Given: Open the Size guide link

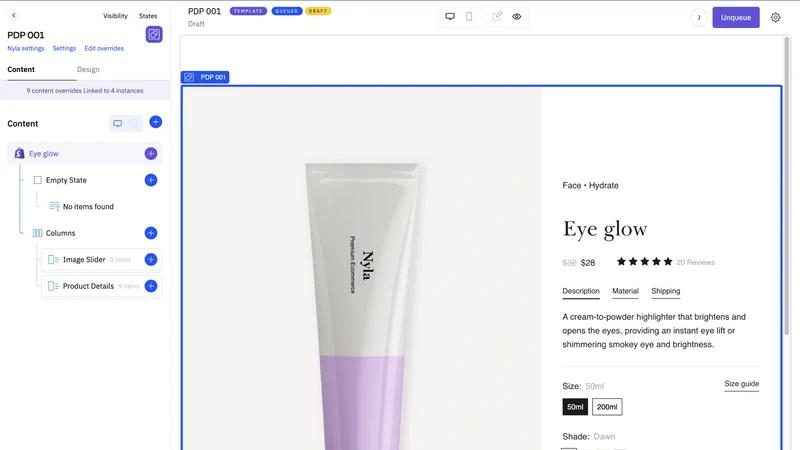Looking at the screenshot, I should point(742,384).
